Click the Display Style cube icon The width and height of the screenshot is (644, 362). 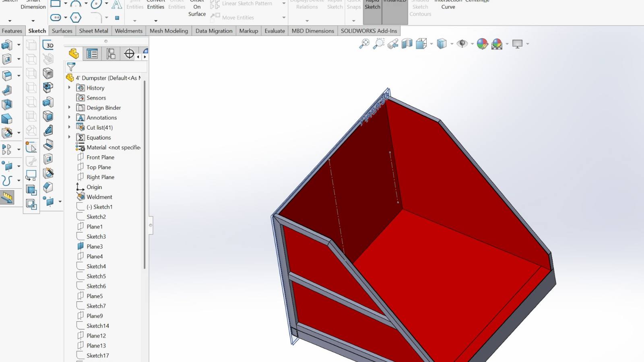[x=442, y=43]
